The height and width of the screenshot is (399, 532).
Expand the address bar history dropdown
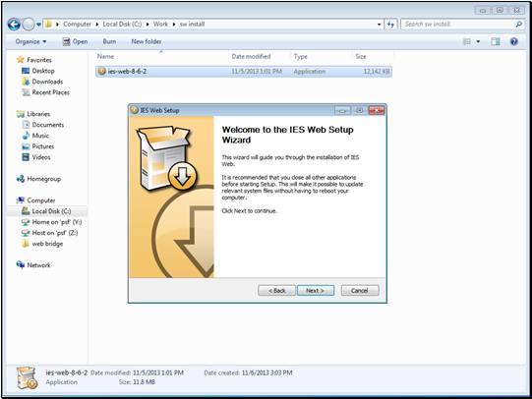coord(379,25)
